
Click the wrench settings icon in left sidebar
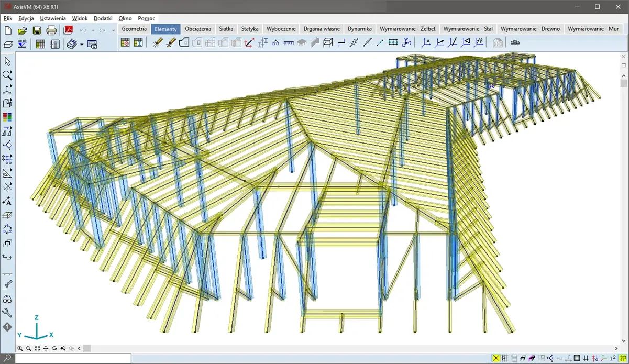pos(7,313)
